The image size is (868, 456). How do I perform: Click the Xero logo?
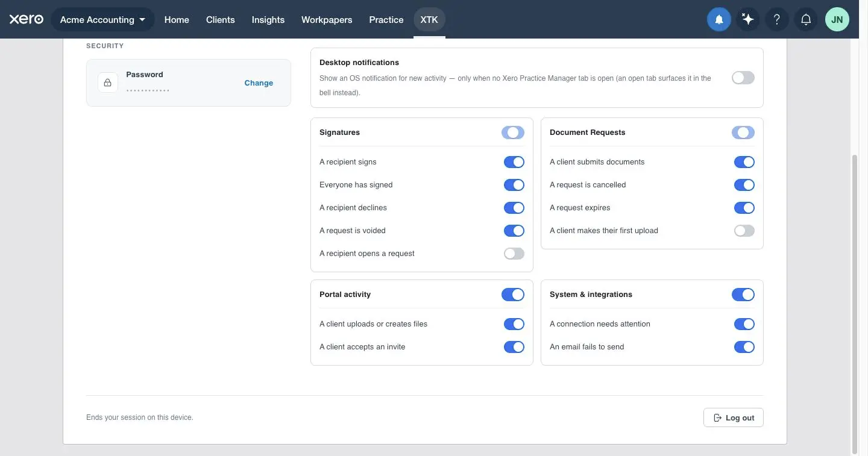[27, 19]
